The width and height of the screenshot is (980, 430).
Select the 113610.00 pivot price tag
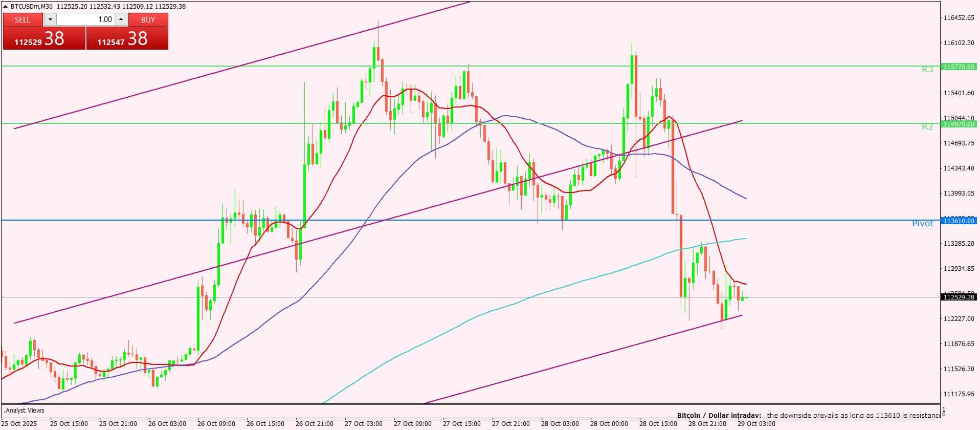click(959, 221)
